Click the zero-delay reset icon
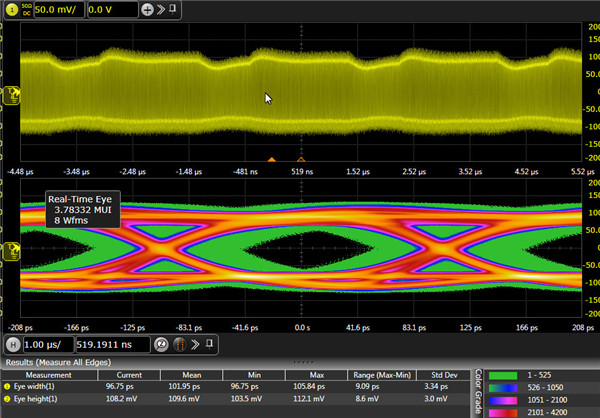Image resolution: width=600 pixels, height=418 pixels. coord(161,344)
